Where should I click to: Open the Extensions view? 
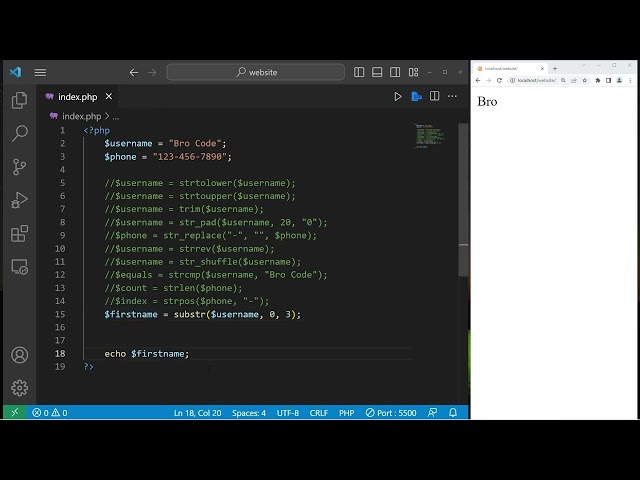click(19, 233)
